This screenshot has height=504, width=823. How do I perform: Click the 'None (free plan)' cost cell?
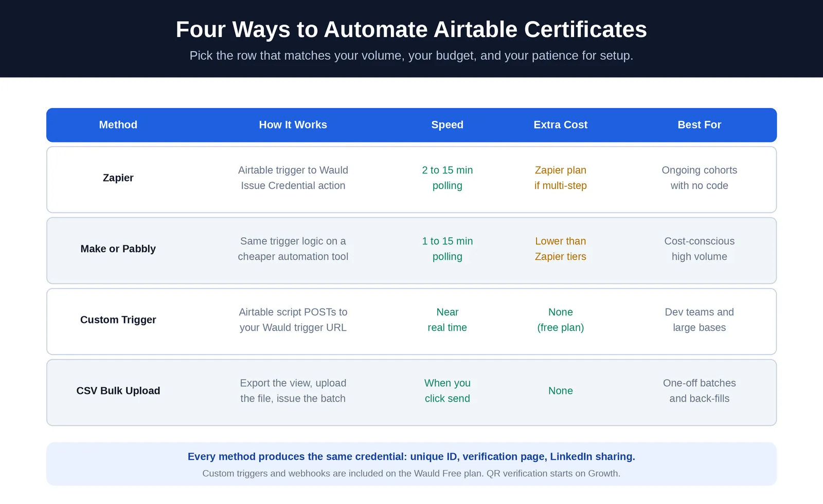(x=561, y=320)
